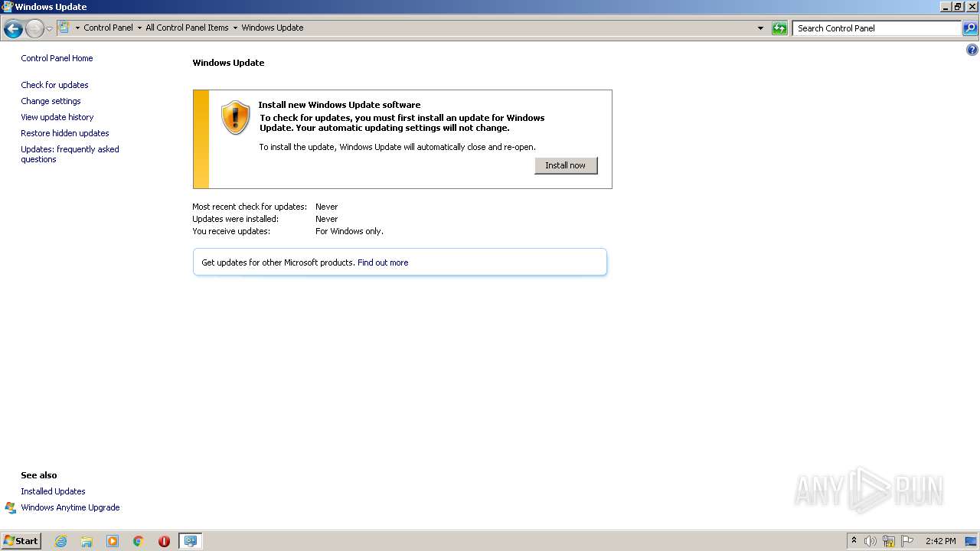Go to Control Panel Home
The image size is (980, 551).
coord(57,58)
